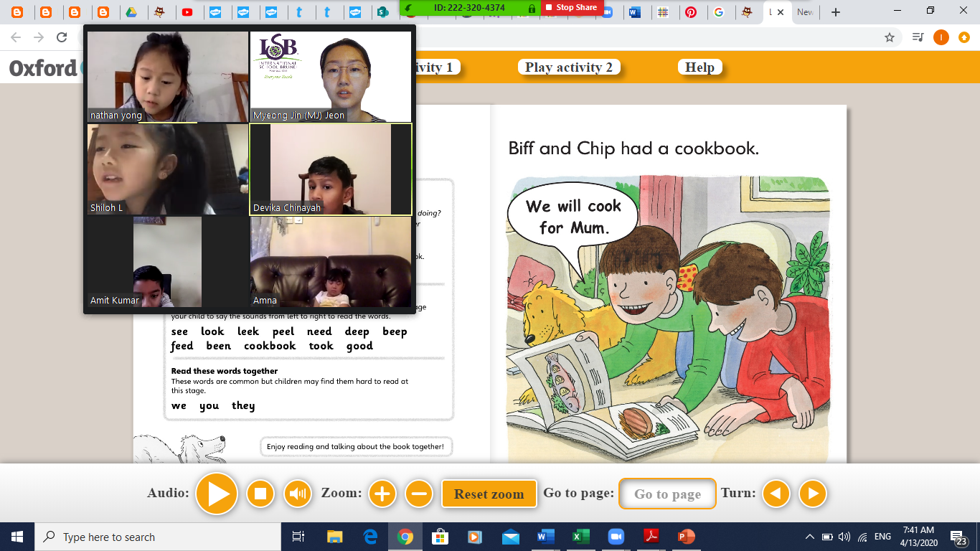
Task: Open Microsoft Edge from the taskbar
Action: point(370,537)
